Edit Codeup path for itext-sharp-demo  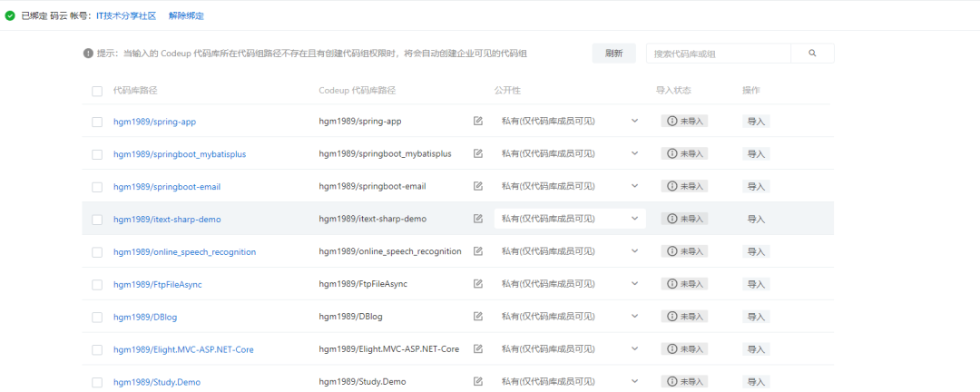(478, 218)
